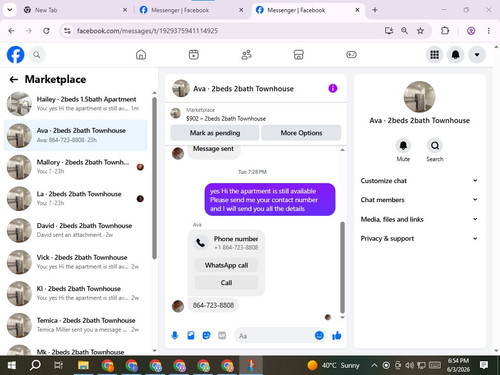Click the back arrow beside Marketplace
The height and width of the screenshot is (375, 500).
[14, 79]
